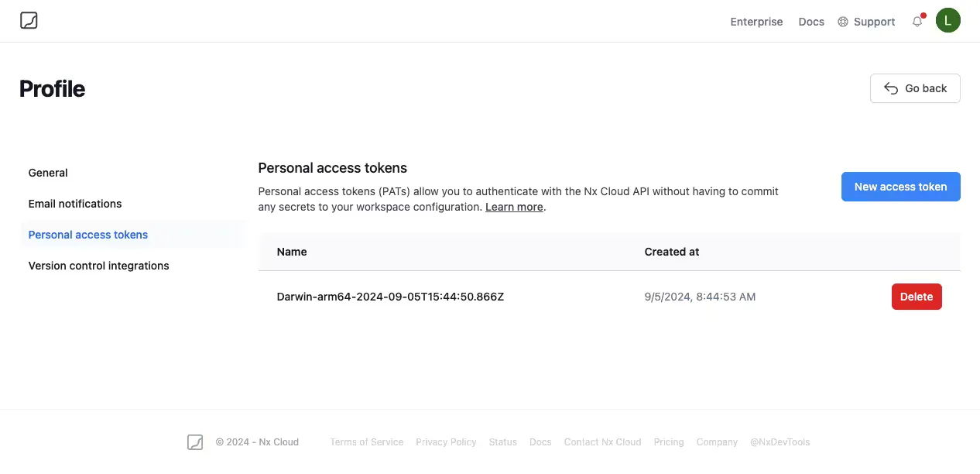The height and width of the screenshot is (474, 980).
Task: Switch to the Email notifications section
Action: tap(74, 204)
